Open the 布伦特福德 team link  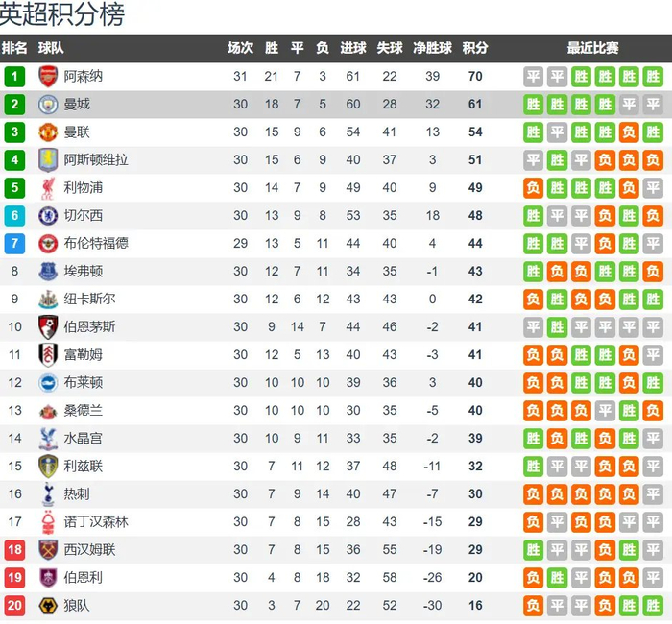(96, 244)
